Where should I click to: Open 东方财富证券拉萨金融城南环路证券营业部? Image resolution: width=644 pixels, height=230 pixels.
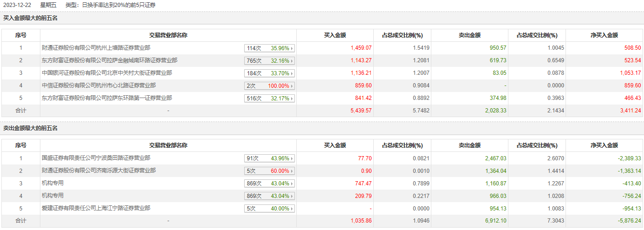110,60
